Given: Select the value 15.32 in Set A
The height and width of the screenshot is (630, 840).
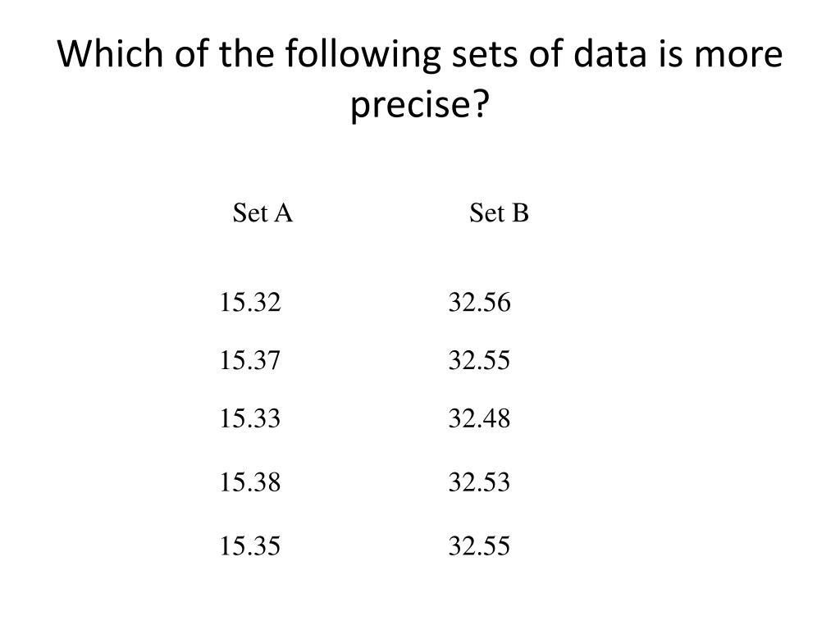Looking at the screenshot, I should (249, 304).
